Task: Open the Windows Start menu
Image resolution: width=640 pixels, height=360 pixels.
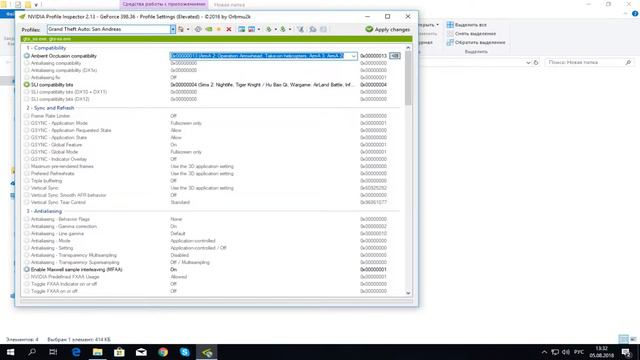Action: [10, 352]
